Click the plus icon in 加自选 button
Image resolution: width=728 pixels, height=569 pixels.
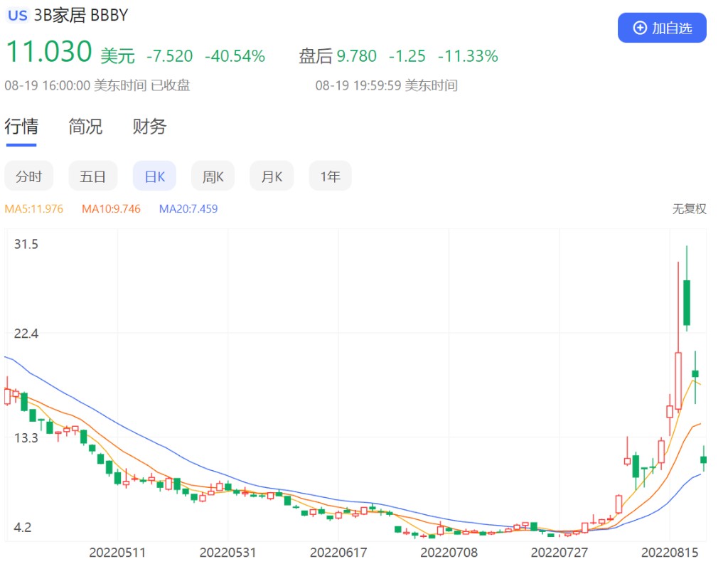click(640, 28)
